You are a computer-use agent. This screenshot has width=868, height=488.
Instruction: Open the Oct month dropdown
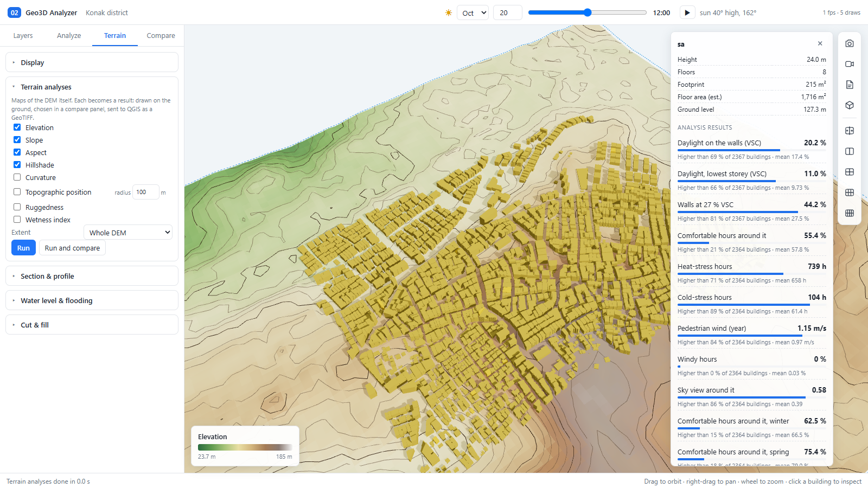[x=473, y=12]
